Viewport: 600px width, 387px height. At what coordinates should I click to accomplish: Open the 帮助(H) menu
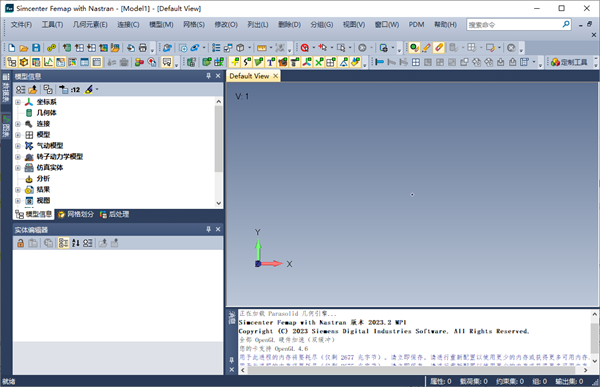coord(445,24)
